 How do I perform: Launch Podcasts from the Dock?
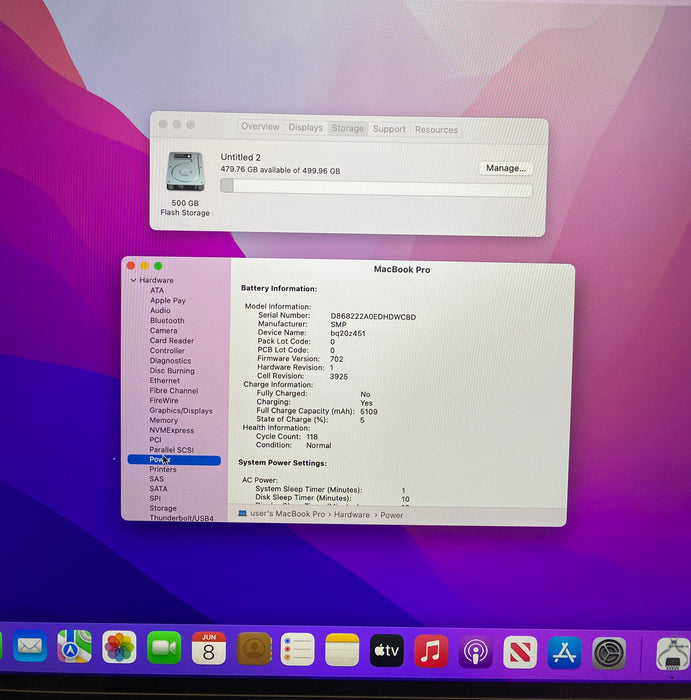coord(475,652)
